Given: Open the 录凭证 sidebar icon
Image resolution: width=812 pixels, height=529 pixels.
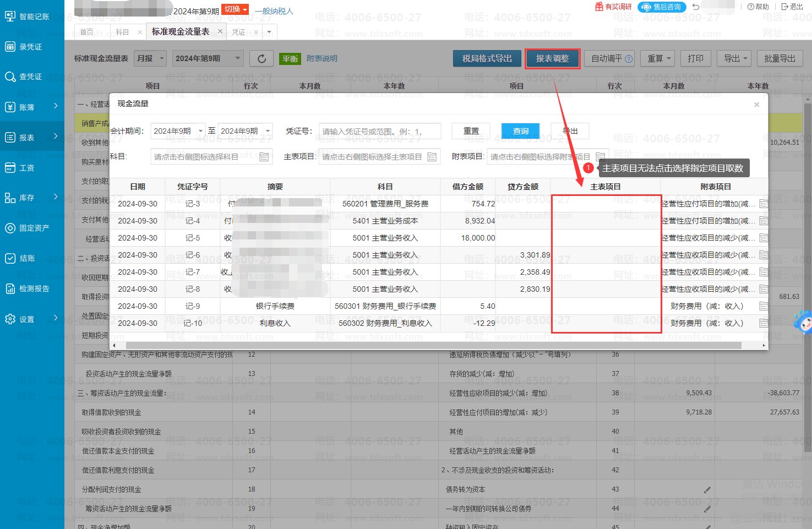Looking at the screenshot, I should click(10, 47).
